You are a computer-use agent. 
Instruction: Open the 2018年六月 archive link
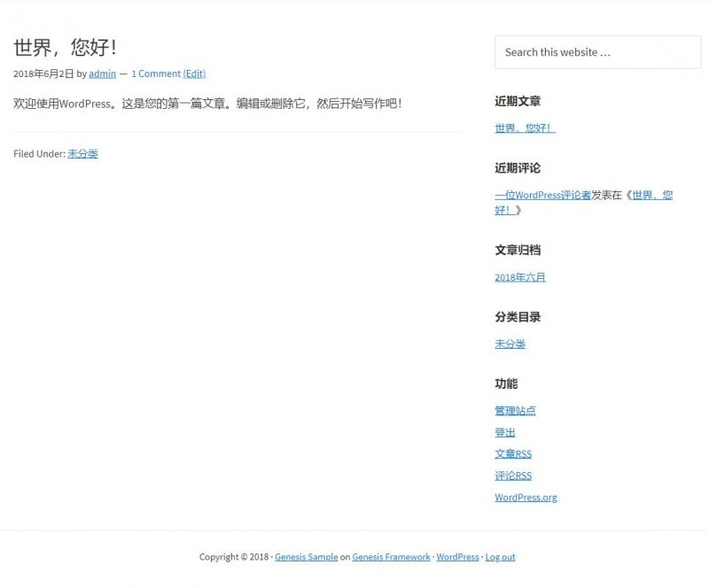point(520,277)
